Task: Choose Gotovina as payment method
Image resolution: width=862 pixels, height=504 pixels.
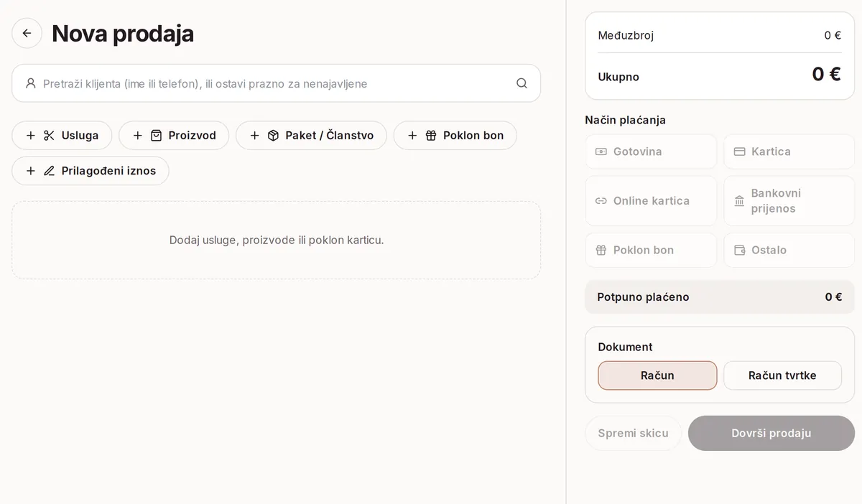Action: click(651, 151)
